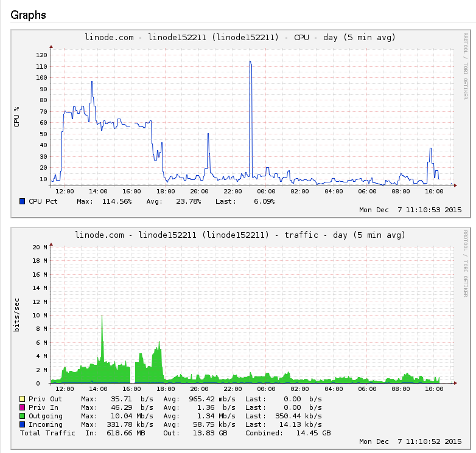This screenshot has height=453, width=476.
Task: Click the 120 label on CPU axis
Action: point(41,55)
